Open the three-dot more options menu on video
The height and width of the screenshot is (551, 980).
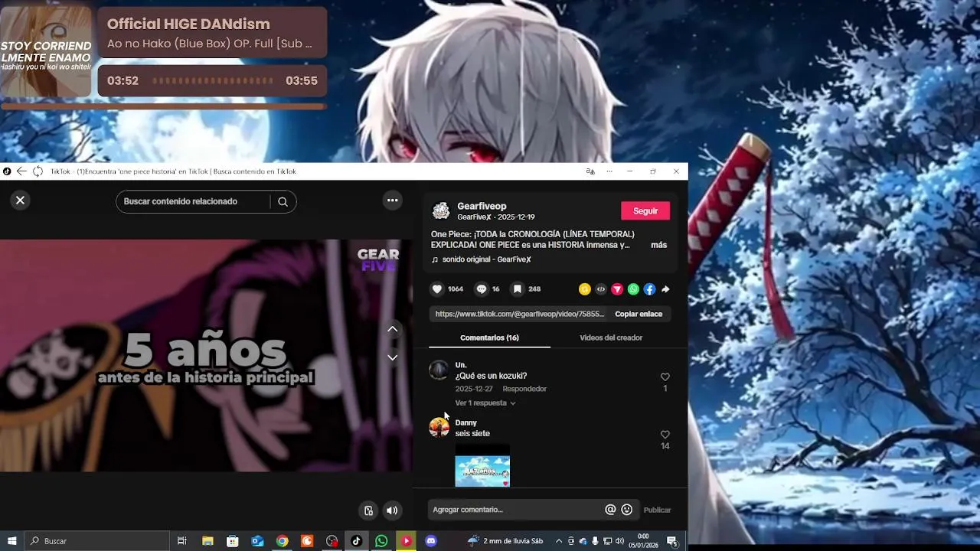[x=392, y=201]
